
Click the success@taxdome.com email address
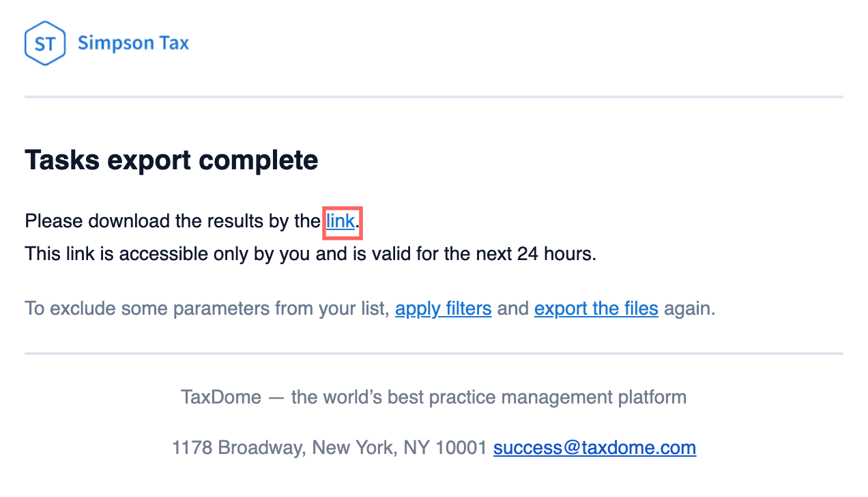[594, 448]
